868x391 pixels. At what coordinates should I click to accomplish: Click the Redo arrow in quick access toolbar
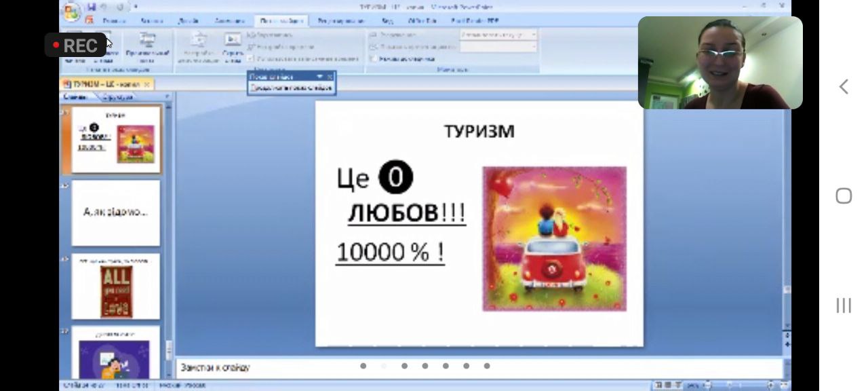tap(121, 7)
